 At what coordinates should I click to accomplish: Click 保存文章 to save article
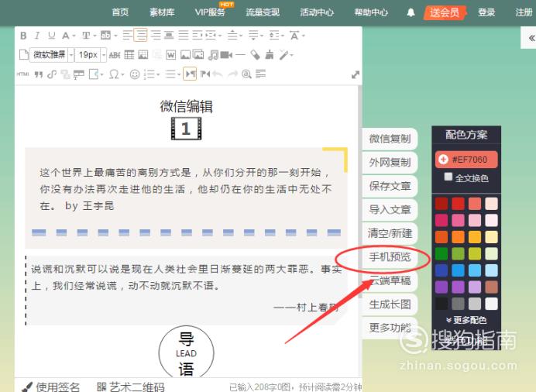click(390, 186)
